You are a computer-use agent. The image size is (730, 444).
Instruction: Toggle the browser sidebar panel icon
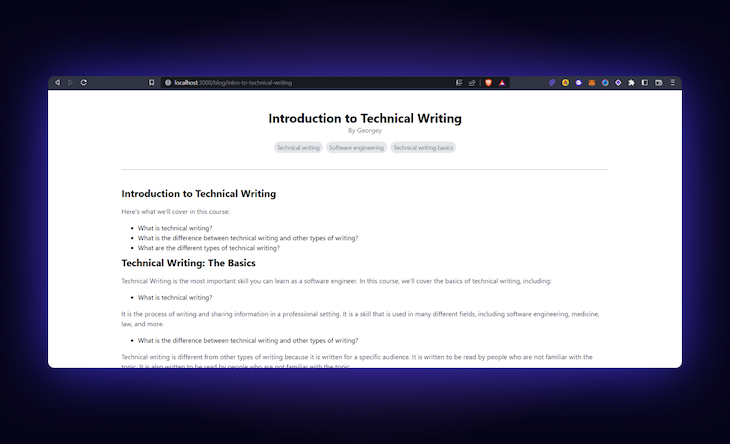tap(645, 82)
